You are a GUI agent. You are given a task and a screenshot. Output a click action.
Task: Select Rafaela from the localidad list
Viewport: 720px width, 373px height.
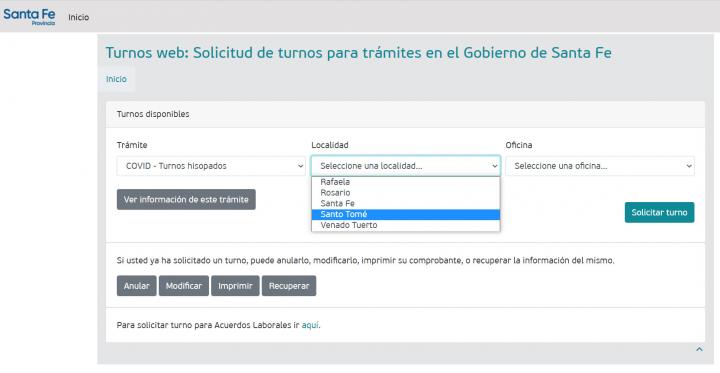[x=405, y=182]
